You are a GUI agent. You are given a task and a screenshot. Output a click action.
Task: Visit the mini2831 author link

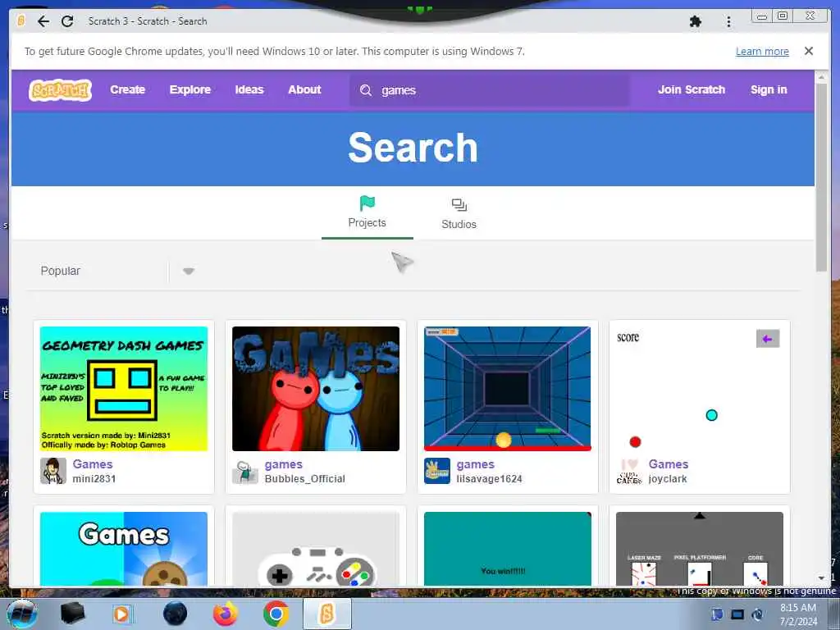coord(94,479)
